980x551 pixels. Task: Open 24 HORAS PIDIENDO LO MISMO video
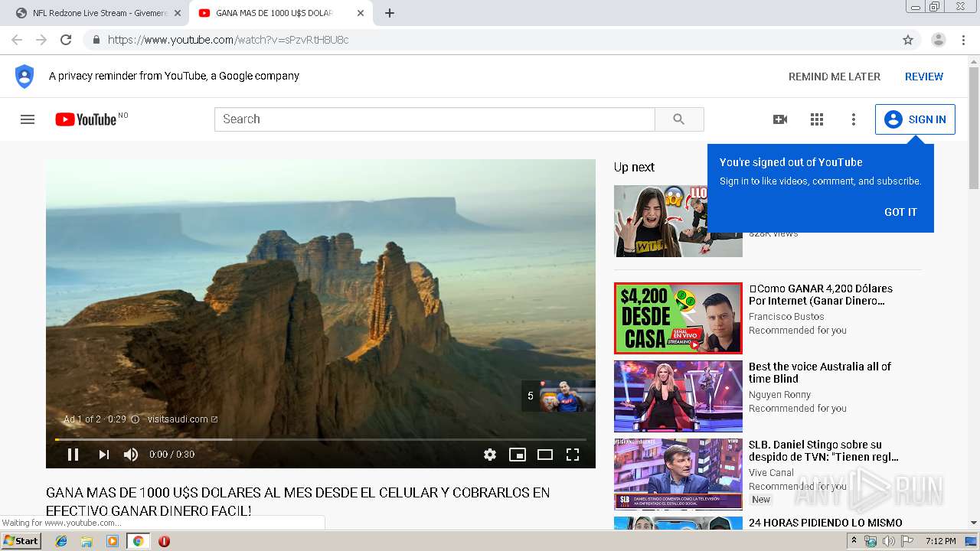tap(825, 523)
